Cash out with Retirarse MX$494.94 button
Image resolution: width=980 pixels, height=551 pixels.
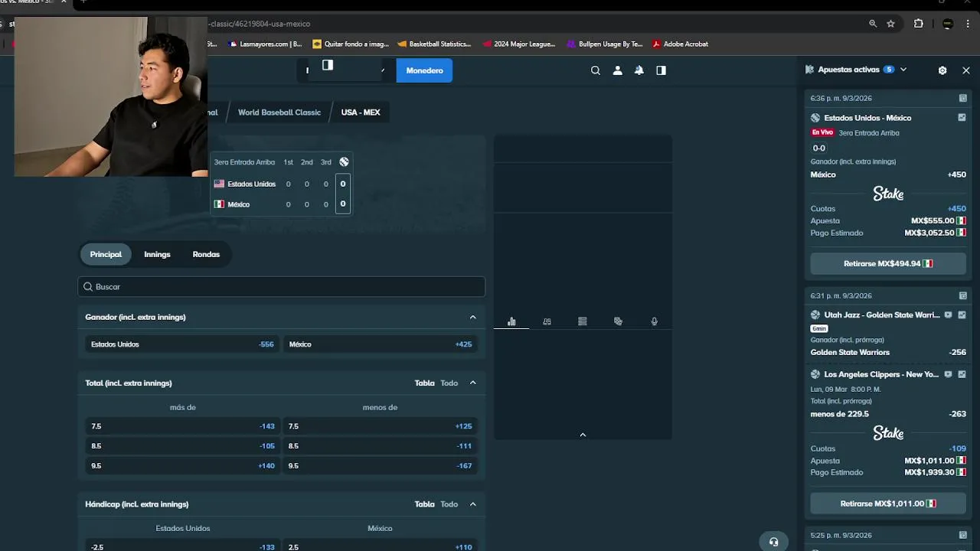888,263
